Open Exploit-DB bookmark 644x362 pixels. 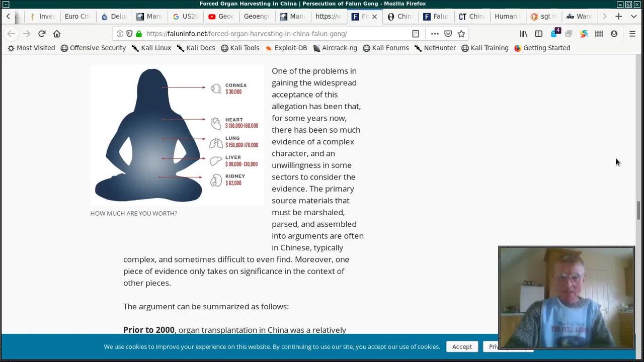point(286,48)
